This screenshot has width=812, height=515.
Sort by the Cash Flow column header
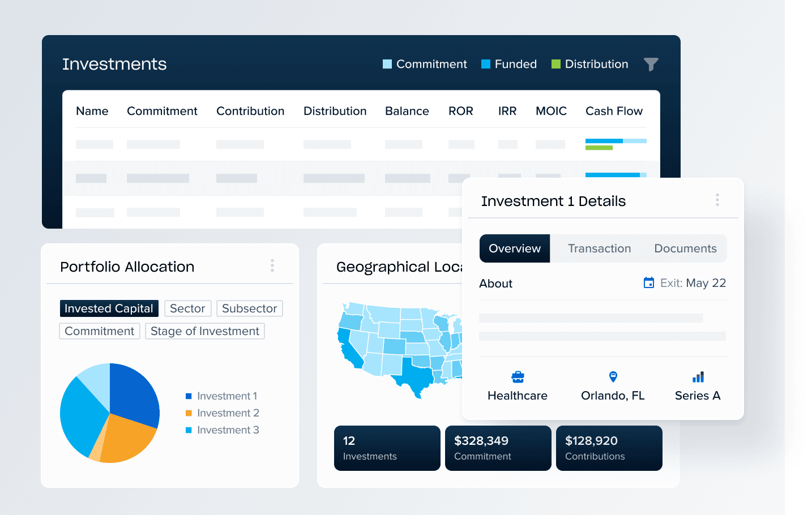614,111
